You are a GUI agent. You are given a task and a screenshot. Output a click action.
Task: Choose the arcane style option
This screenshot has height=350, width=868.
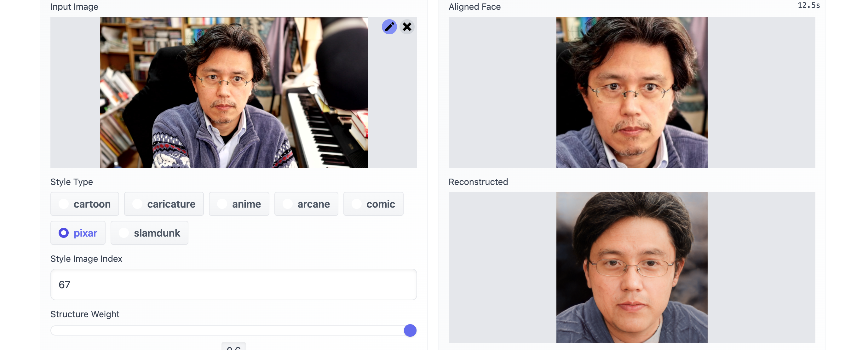click(306, 204)
